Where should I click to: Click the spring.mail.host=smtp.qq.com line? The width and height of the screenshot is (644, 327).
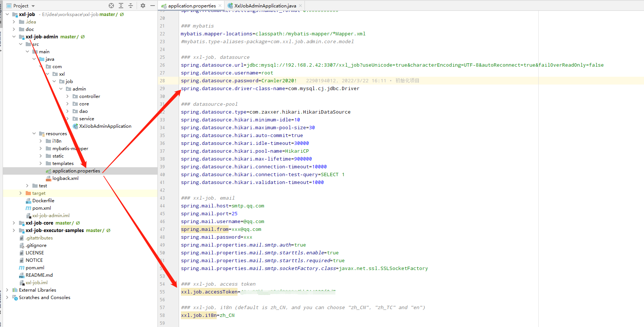(x=223, y=206)
